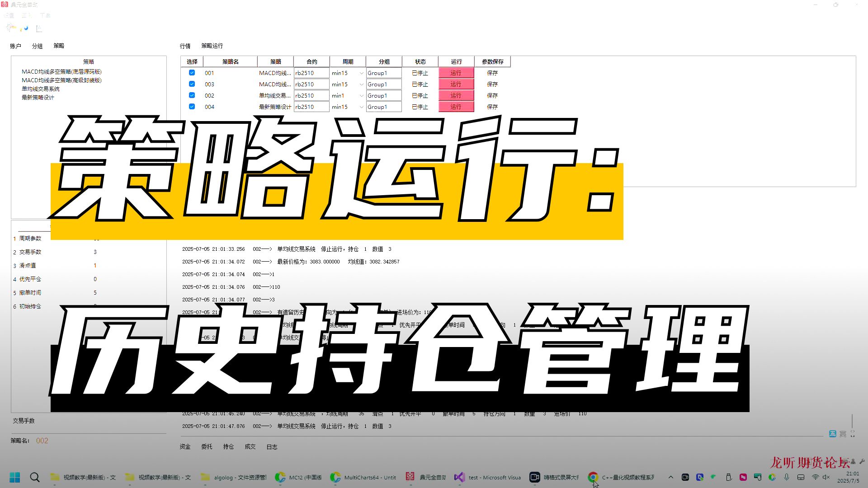
Task: Click the 运行 button for strategy 003
Action: point(456,84)
